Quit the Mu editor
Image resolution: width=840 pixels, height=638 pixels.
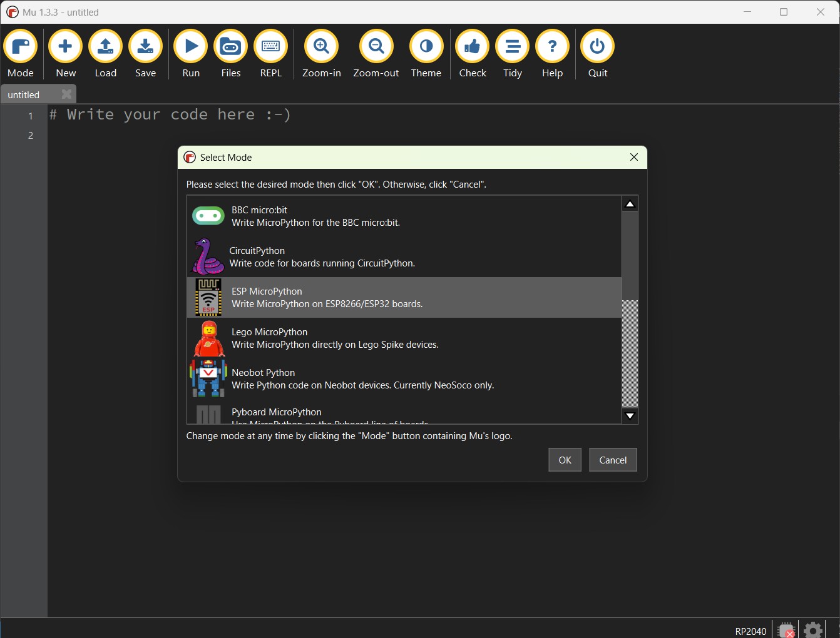point(598,54)
